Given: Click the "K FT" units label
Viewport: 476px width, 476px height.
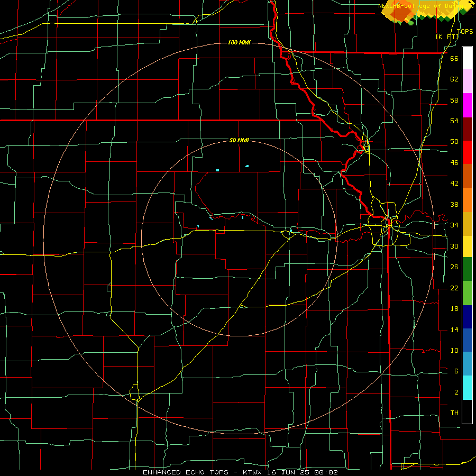Looking at the screenshot, I should coord(447,37).
